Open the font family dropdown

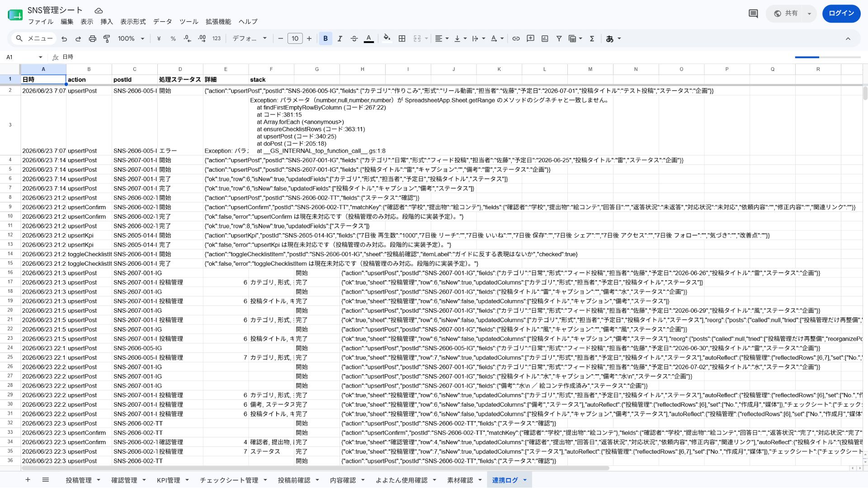point(250,39)
